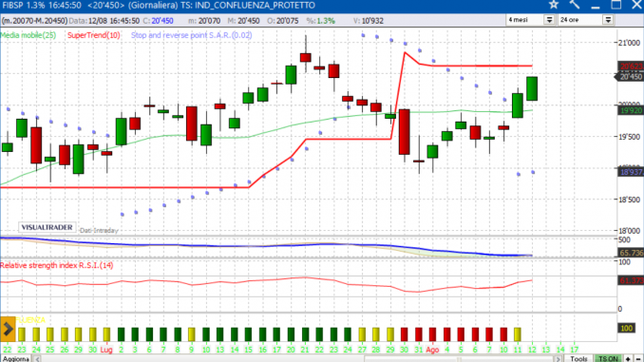Click the Confluenza value label 100

pos(626,328)
